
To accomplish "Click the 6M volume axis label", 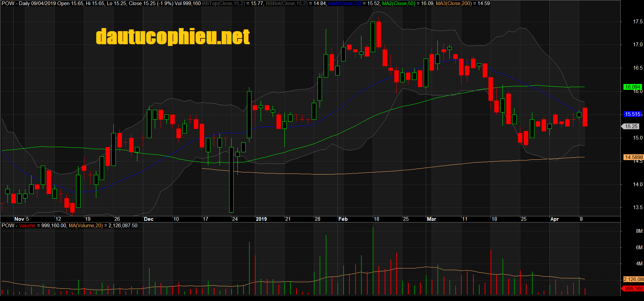I will 639,248.
